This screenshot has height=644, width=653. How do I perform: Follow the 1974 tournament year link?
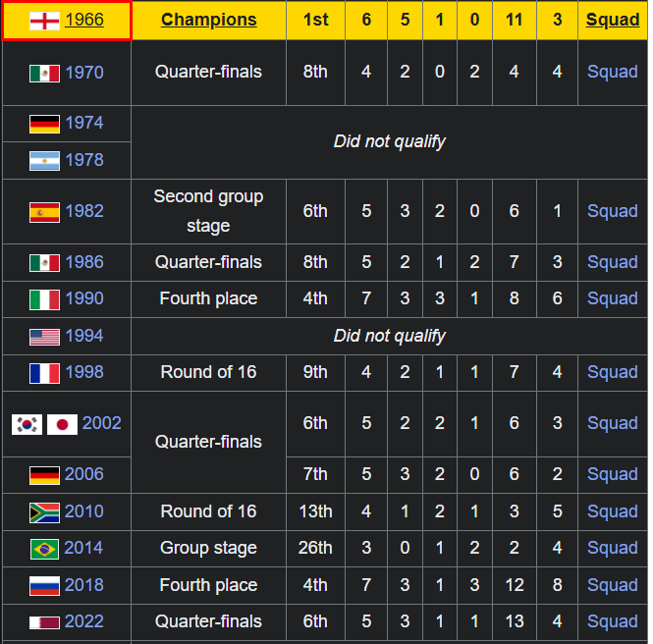click(x=84, y=123)
